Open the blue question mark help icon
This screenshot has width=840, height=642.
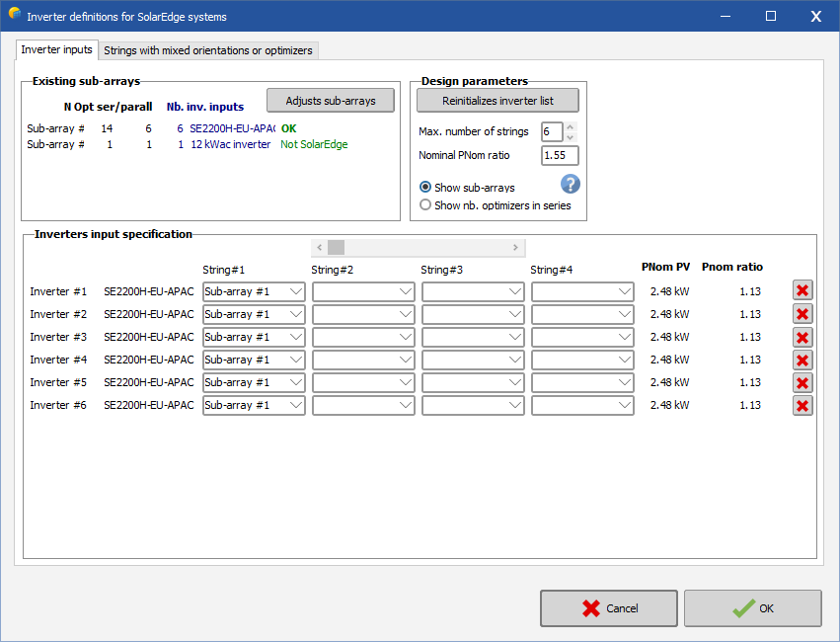point(570,184)
